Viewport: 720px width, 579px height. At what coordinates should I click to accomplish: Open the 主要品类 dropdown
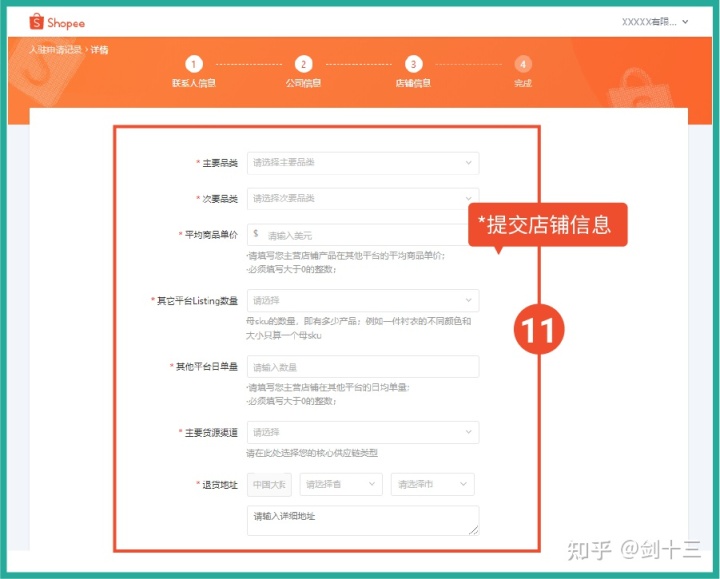(363, 163)
